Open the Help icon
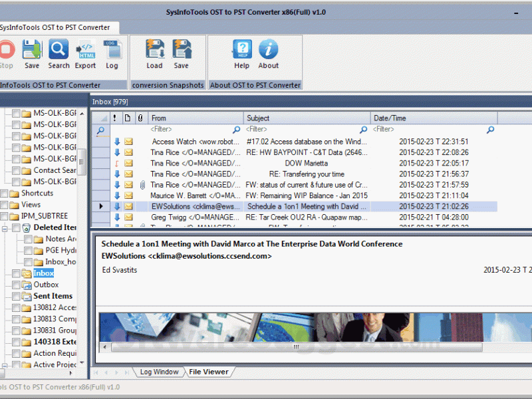The image size is (532, 399). coord(242,49)
